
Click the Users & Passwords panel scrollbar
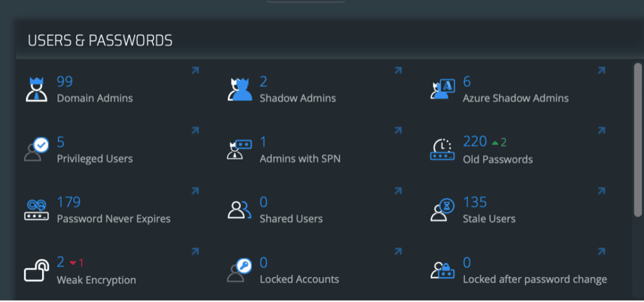638,140
